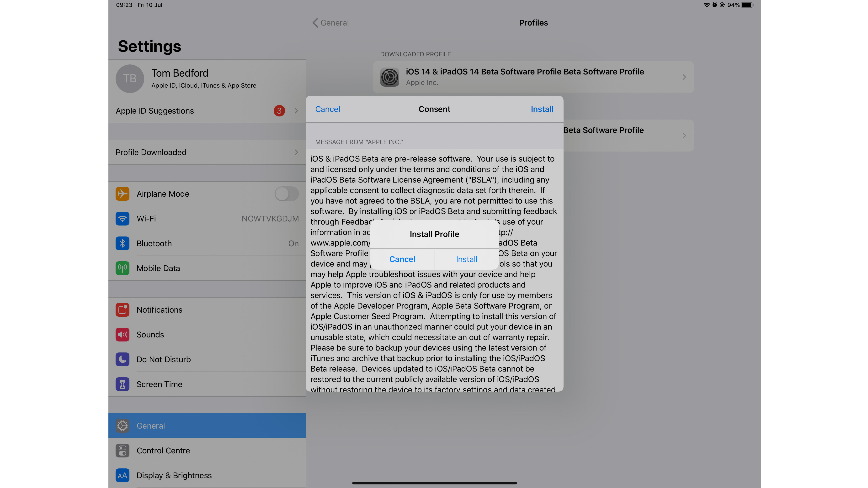Open Apple ID Suggestions
Viewport: 868px width, 488px height.
pos(207,111)
